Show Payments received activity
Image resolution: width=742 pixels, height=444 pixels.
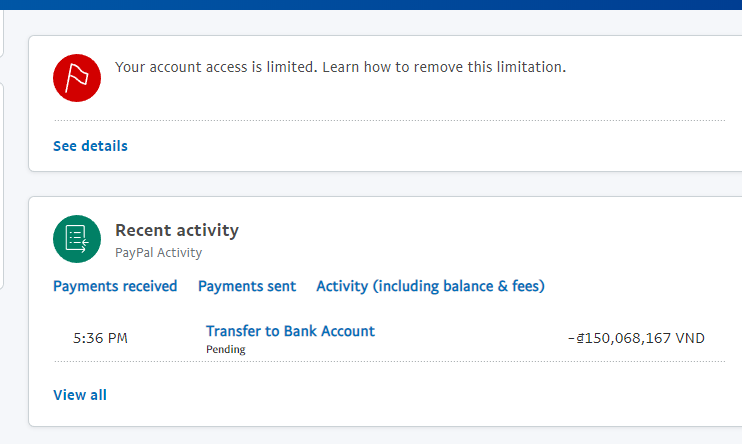tap(115, 286)
